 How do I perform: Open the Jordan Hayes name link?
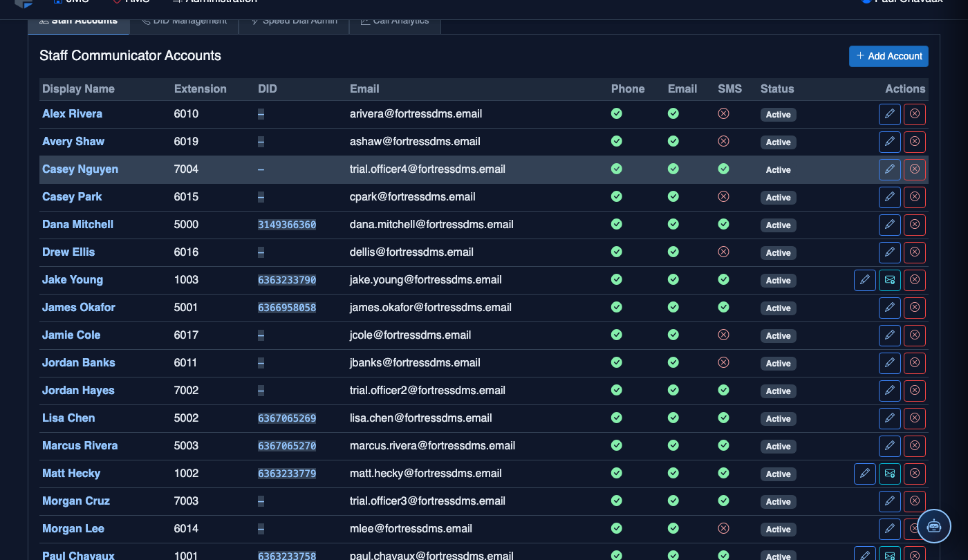coord(78,390)
